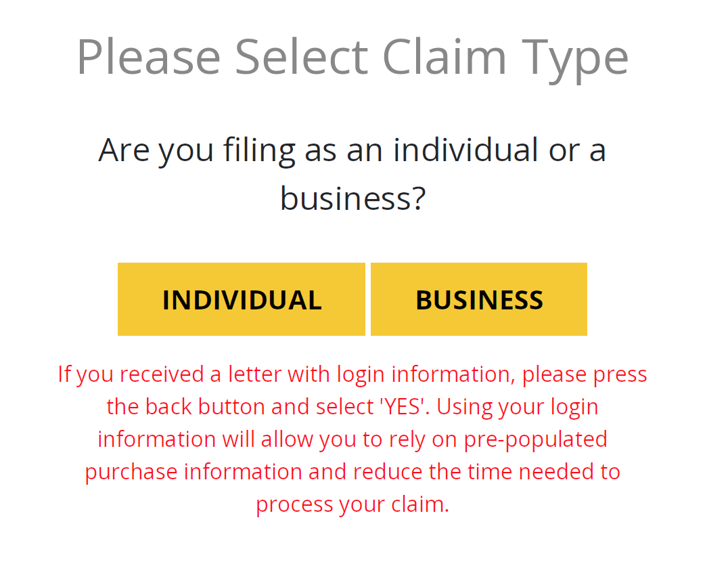
Task: Click the word 'Please' in the page title
Action: pyautogui.click(x=149, y=57)
